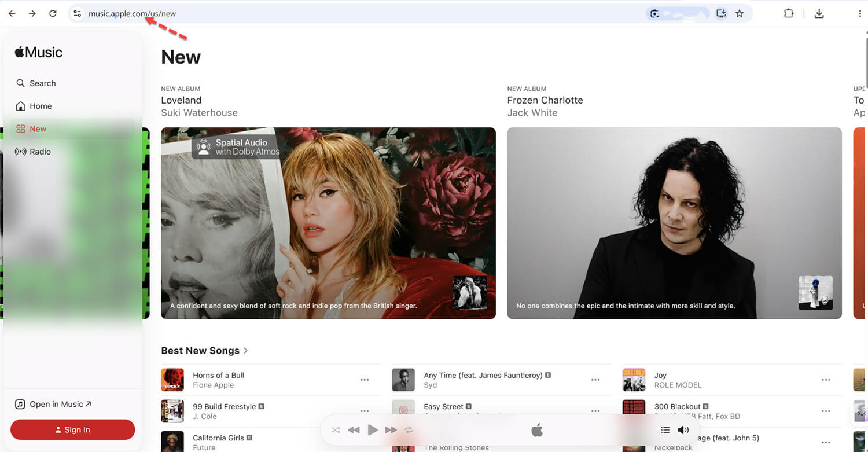Open Suki Waterhouse artist link
The width and height of the screenshot is (868, 452).
[x=199, y=113]
